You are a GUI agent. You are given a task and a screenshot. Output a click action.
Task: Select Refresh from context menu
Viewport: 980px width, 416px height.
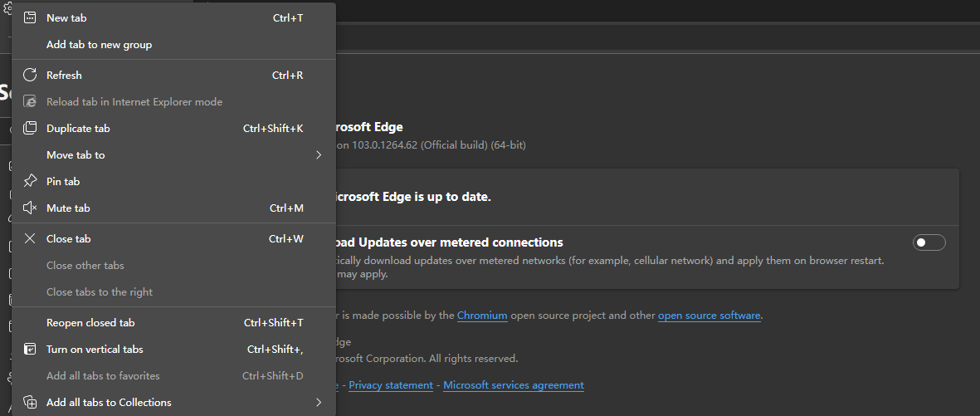pyautogui.click(x=173, y=75)
